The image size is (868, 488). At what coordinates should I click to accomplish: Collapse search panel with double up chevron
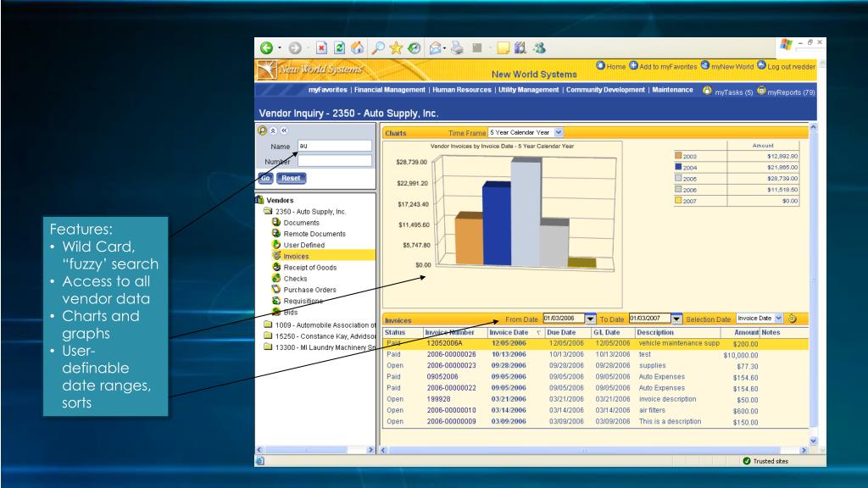point(273,130)
